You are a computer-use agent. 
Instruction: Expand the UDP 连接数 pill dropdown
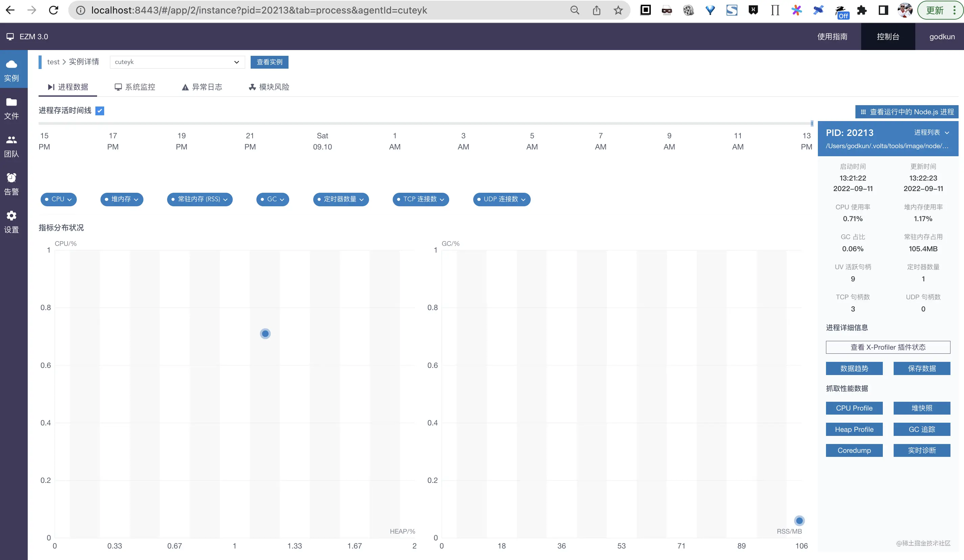click(502, 199)
